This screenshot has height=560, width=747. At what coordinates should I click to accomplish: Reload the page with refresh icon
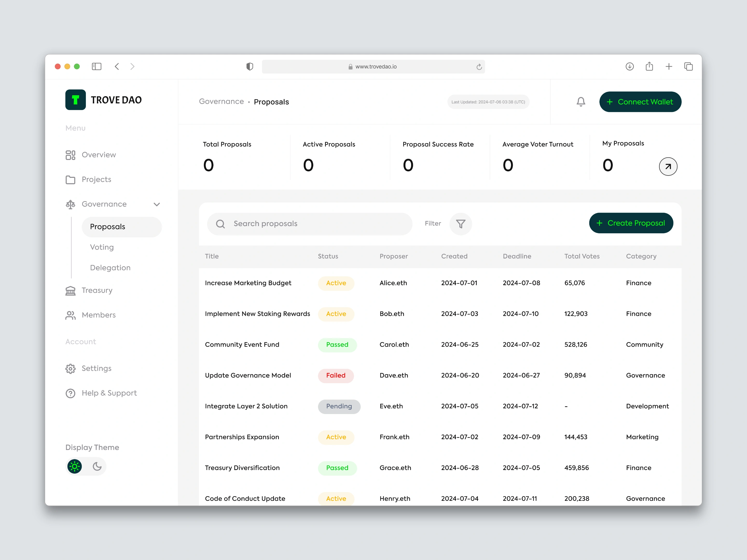pyautogui.click(x=479, y=67)
